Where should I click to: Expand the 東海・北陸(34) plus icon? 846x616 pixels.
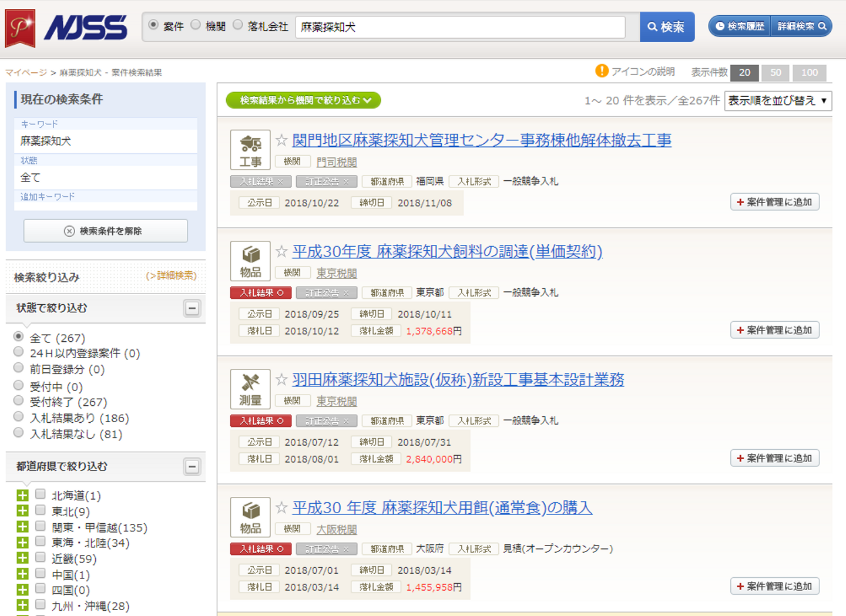tap(22, 543)
